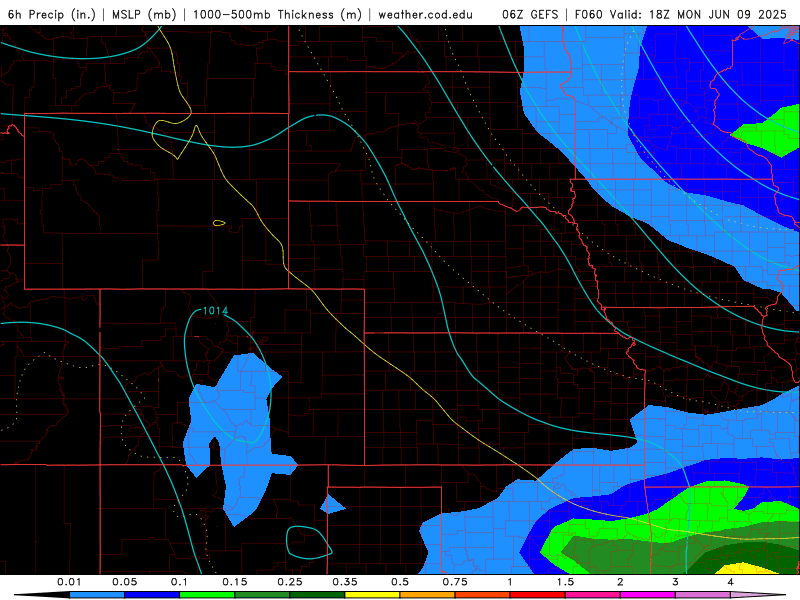Viewport: 800px width, 600px height.
Task: Click the '6h Precip (in.)' header label
Action: [x=52, y=14]
